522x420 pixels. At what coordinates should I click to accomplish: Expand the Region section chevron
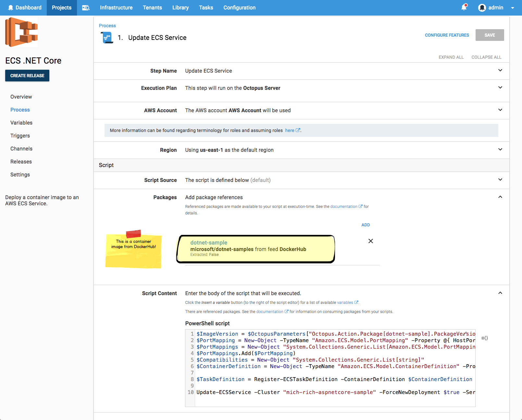point(500,150)
